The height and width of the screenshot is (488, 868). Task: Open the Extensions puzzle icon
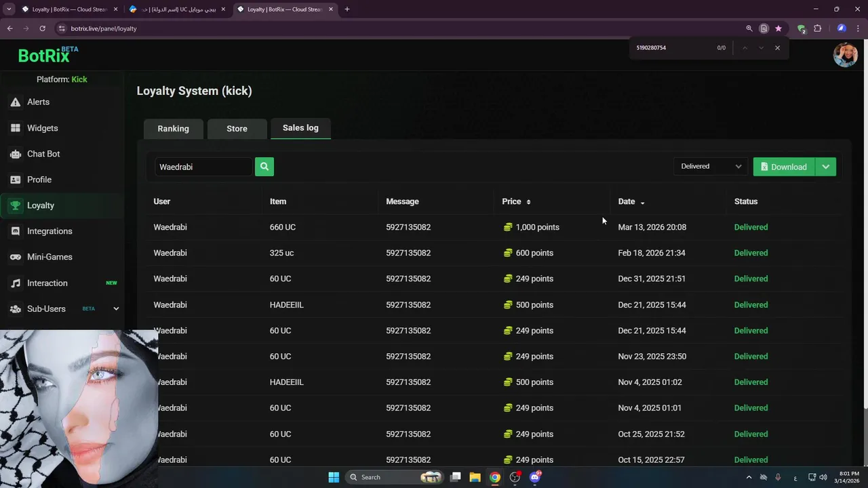817,28
